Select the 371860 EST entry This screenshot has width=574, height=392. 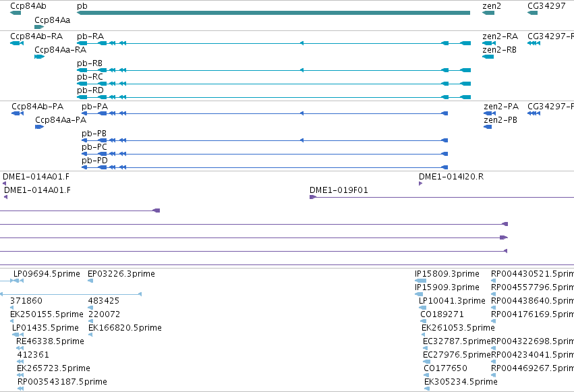26,301
